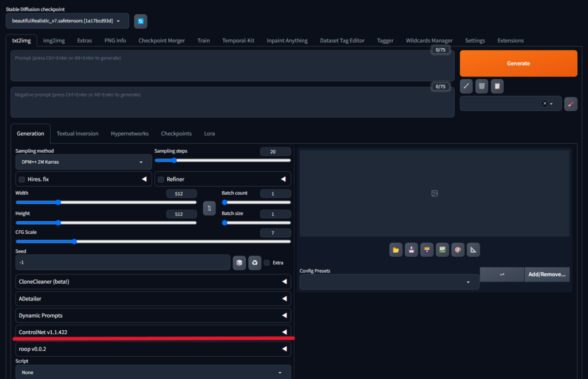
Task: Click the image placeholder icon in the output area
Action: tap(435, 194)
